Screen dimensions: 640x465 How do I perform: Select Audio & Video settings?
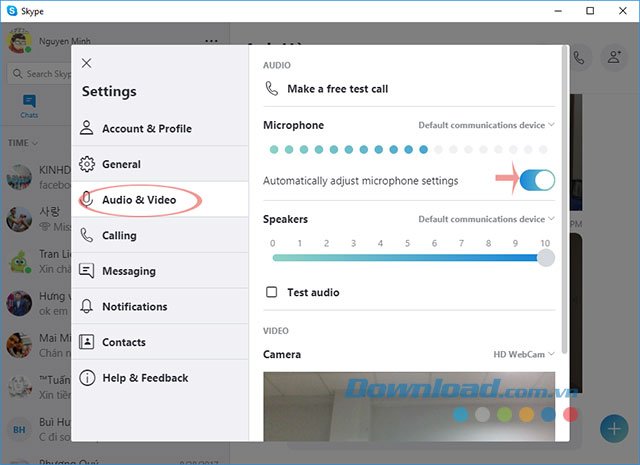[x=160, y=199]
